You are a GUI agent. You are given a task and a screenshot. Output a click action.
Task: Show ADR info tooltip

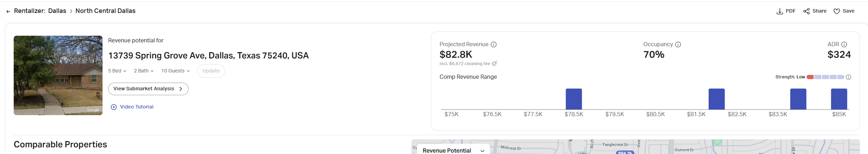tap(844, 44)
